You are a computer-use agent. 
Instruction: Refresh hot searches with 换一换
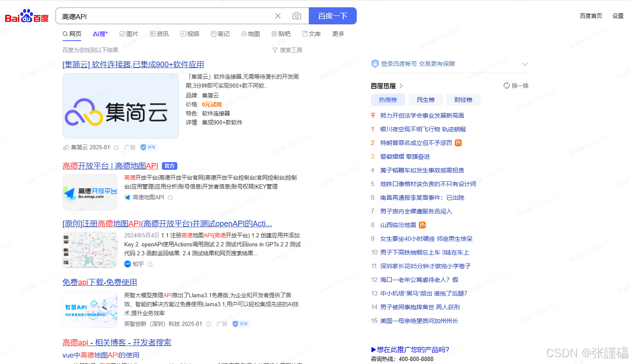(x=516, y=86)
